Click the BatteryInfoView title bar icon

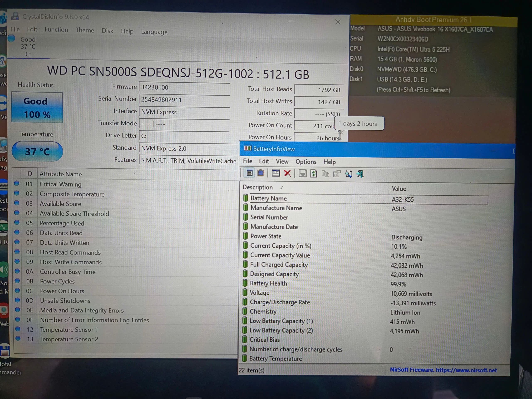click(248, 148)
